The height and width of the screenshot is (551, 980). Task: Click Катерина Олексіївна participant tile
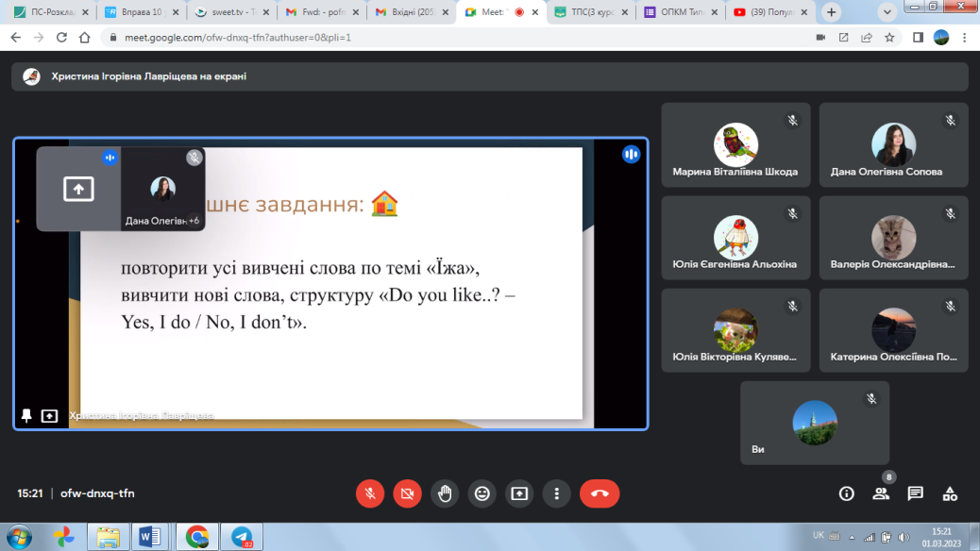(x=894, y=330)
